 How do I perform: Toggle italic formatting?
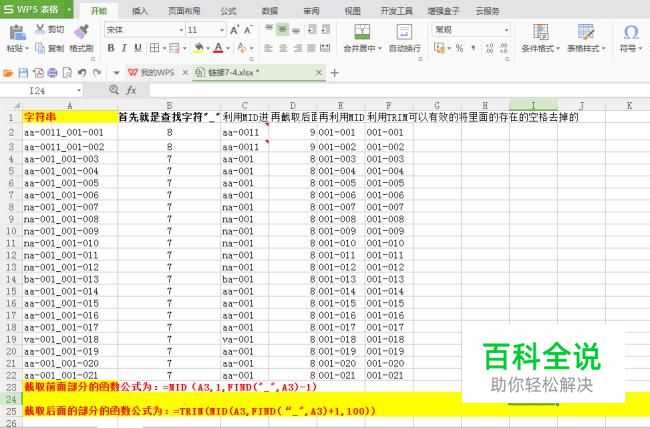coord(124,48)
